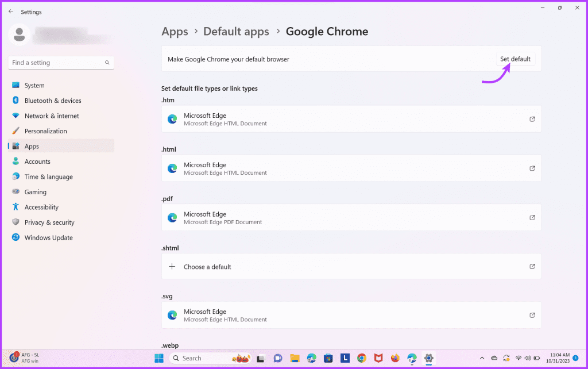Switch to Settings gear on taskbar
The image size is (588, 369).
[428, 358]
